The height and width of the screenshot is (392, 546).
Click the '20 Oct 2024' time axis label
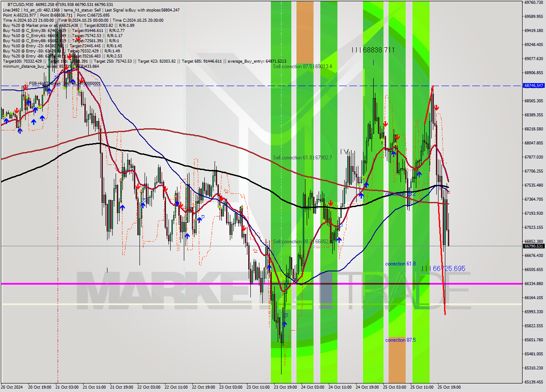pyautogui.click(x=12, y=387)
